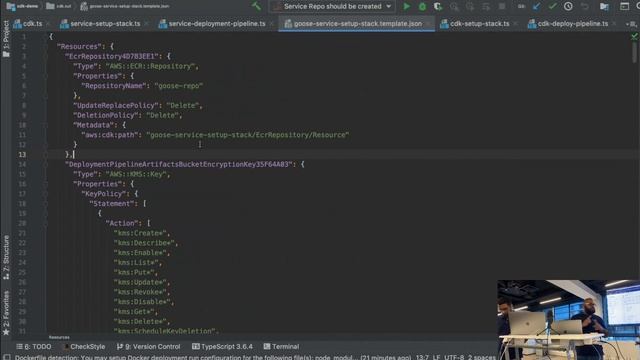Open the TypeScript 3.6.4 tool window
The width and height of the screenshot is (640, 360).
[x=222, y=347]
